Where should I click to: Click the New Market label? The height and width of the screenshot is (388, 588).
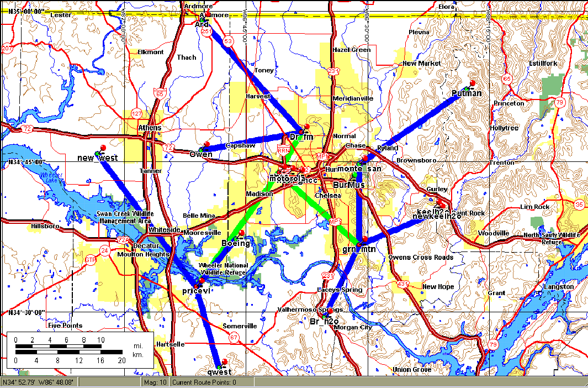point(421,64)
